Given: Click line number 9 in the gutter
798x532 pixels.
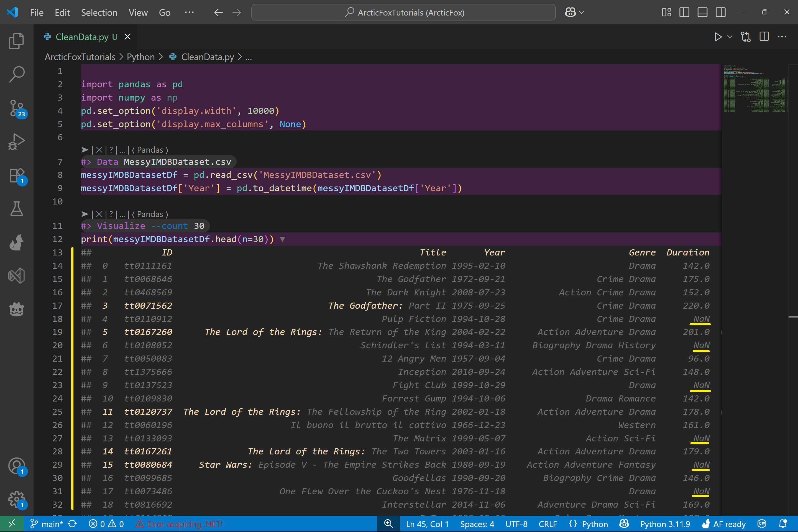Looking at the screenshot, I should click(60, 188).
